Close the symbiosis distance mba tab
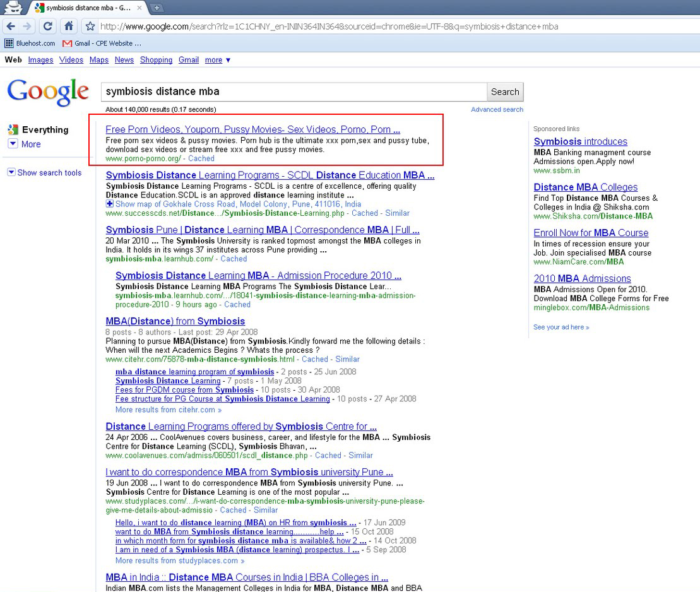700x592 pixels. [139, 8]
